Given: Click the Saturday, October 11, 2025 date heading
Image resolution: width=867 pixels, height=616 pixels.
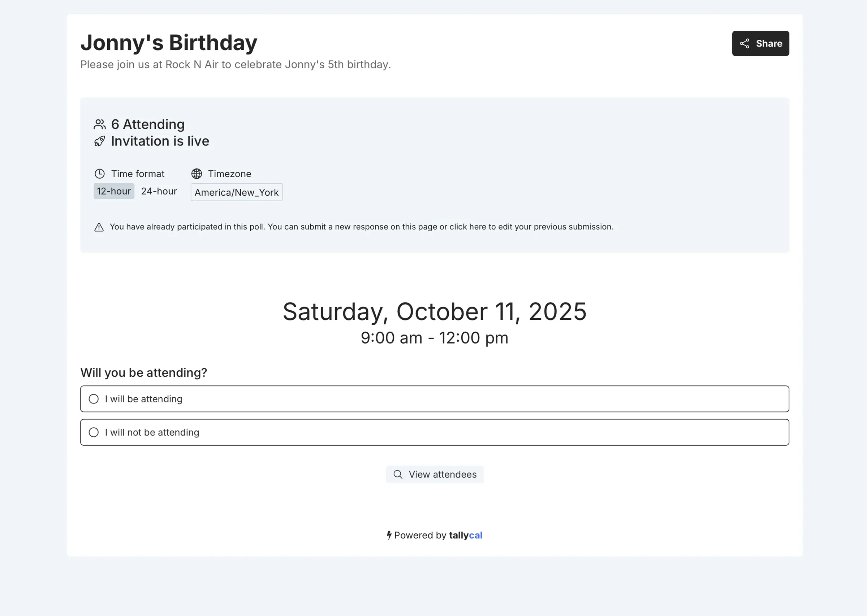Looking at the screenshot, I should pos(435,312).
